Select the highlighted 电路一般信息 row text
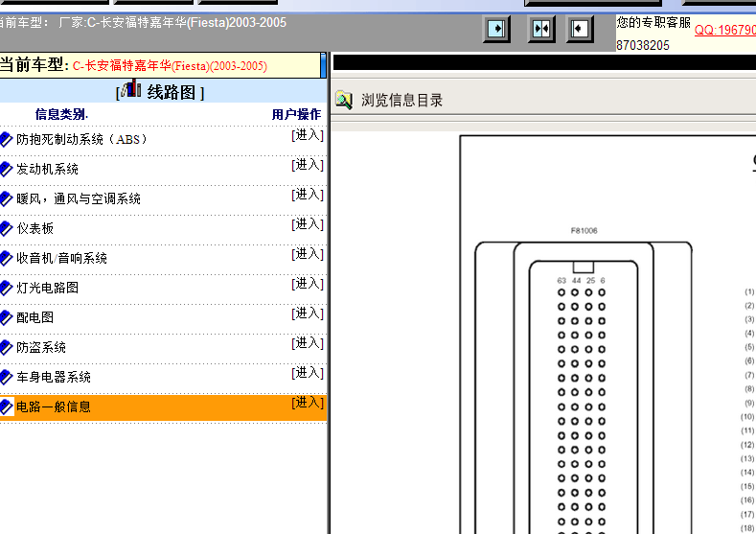This screenshot has width=756, height=534. tap(54, 407)
